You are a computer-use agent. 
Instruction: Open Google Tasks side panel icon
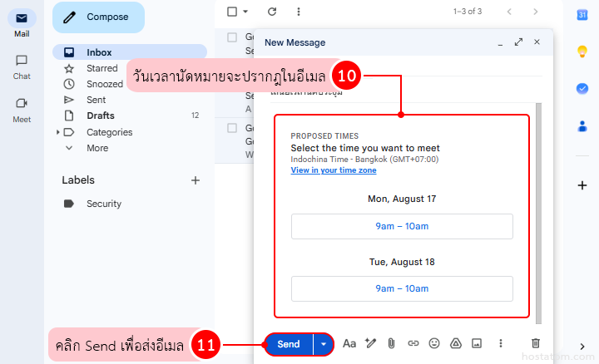[x=582, y=89]
